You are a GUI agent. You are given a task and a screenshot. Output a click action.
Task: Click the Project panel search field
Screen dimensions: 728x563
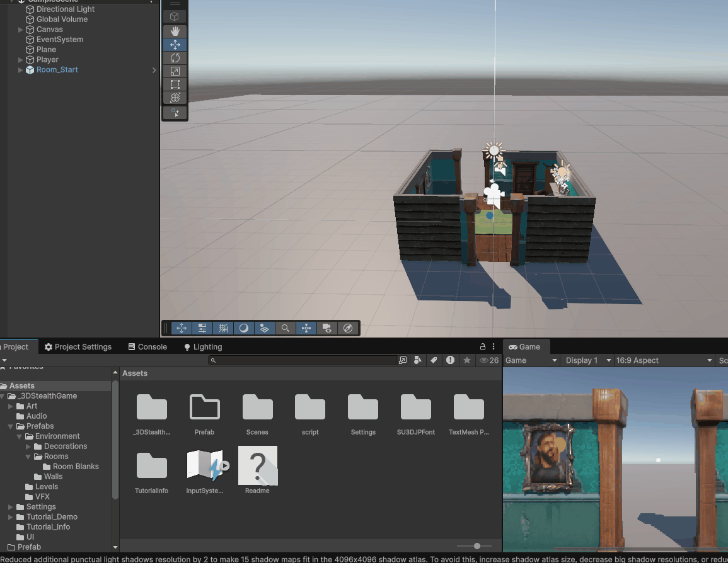[305, 360]
